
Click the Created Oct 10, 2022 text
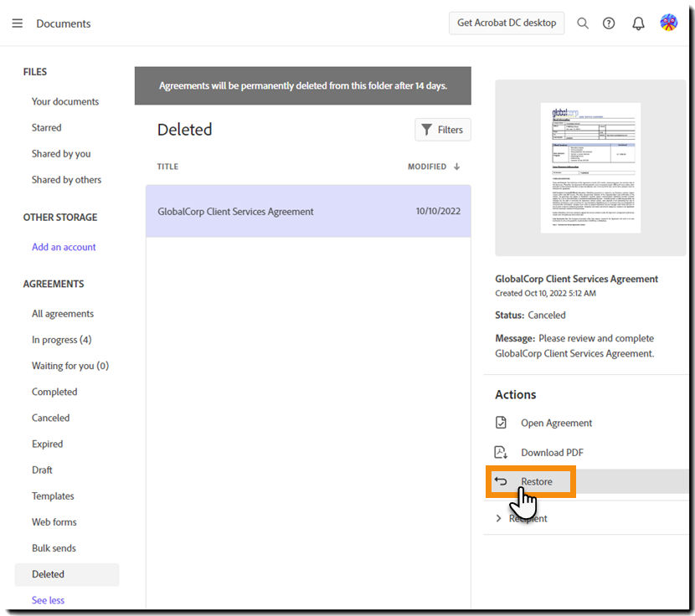click(546, 293)
